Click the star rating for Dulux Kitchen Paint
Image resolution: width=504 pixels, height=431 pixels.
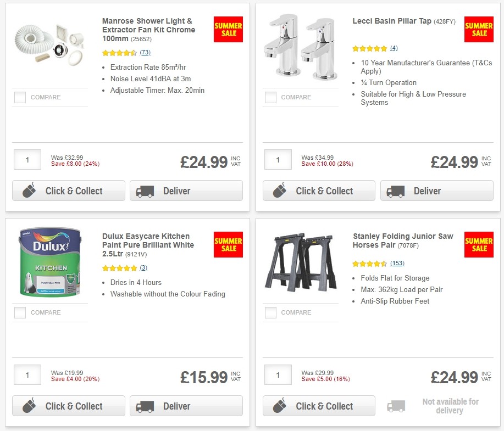(119, 268)
